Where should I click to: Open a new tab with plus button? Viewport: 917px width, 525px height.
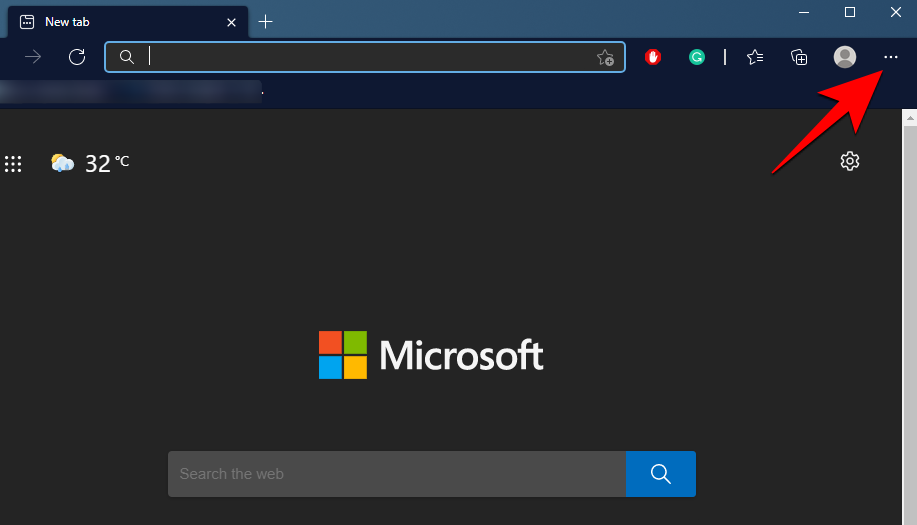266,22
